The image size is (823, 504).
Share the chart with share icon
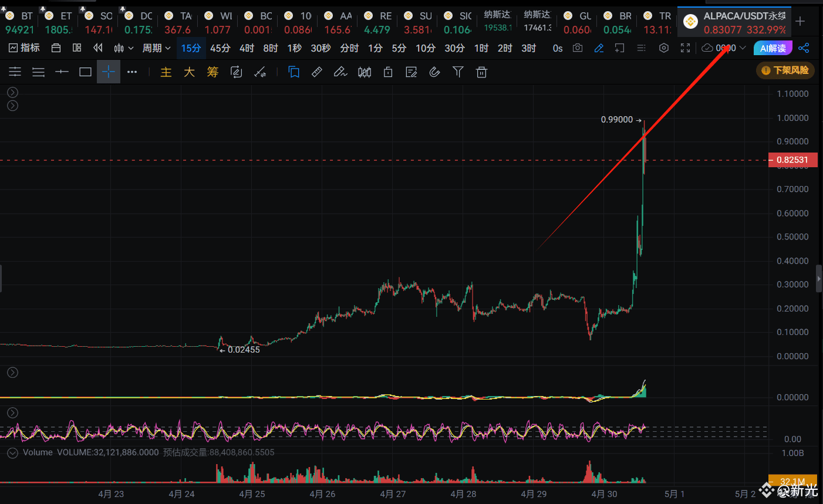pyautogui.click(x=804, y=48)
